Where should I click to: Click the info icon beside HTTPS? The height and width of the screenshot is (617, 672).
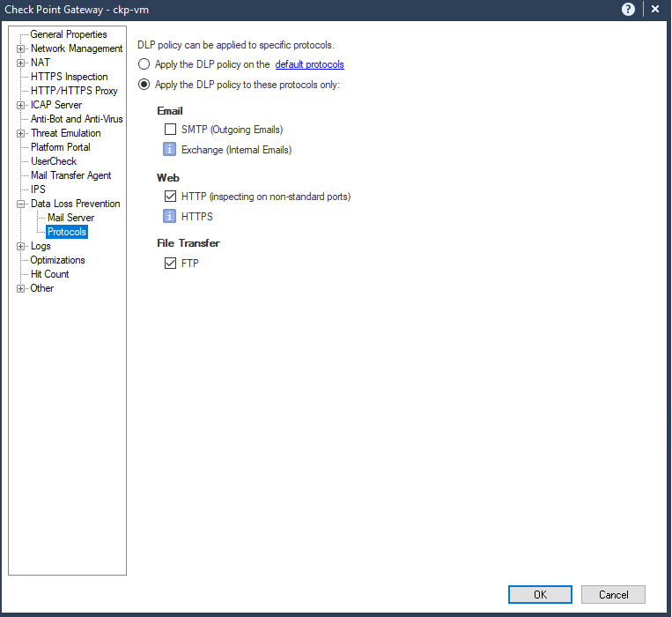tap(170, 216)
